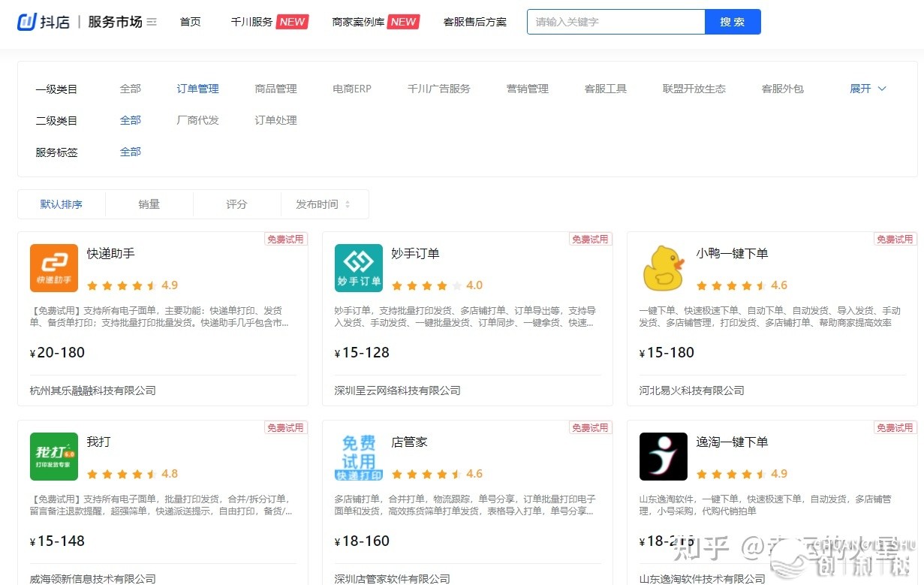Image resolution: width=924 pixels, height=585 pixels.
Task: Click the price ¥15-148
Action: (x=58, y=541)
